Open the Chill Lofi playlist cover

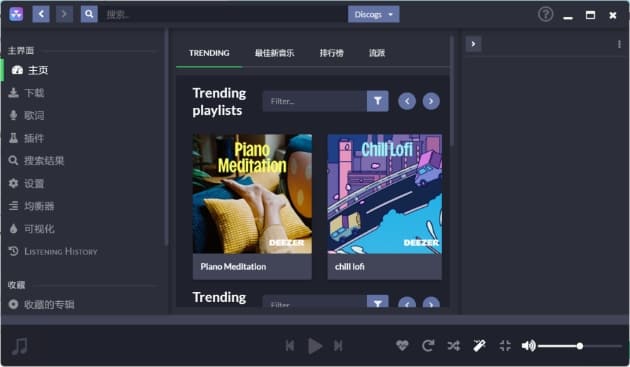pos(385,194)
